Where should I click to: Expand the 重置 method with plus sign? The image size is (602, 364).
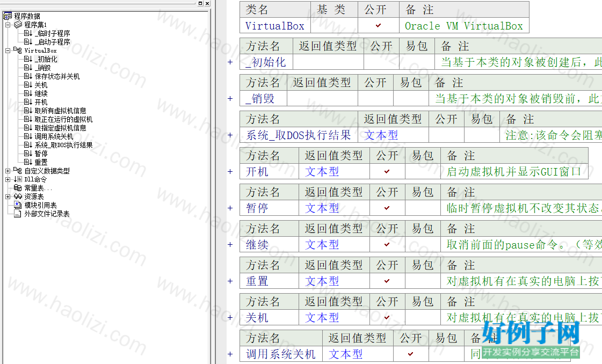(230, 281)
